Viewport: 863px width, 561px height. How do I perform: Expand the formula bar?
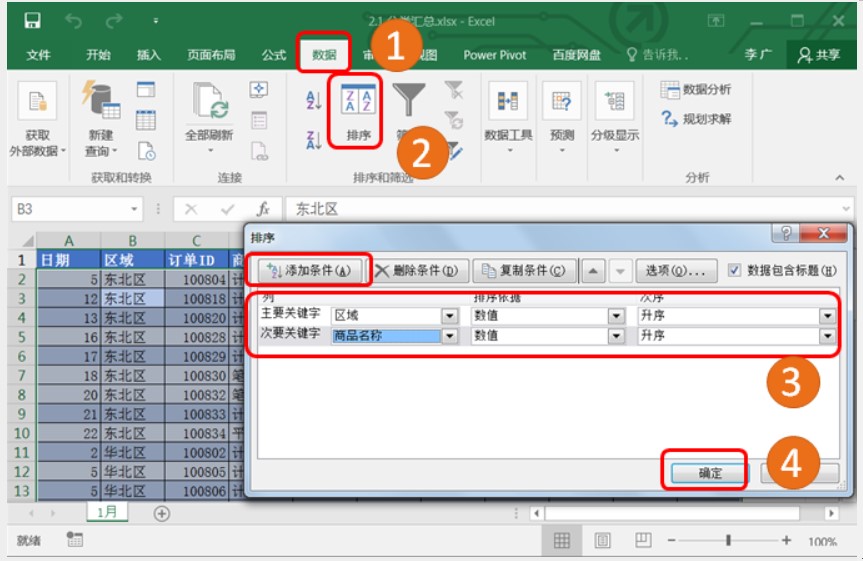tap(846, 209)
